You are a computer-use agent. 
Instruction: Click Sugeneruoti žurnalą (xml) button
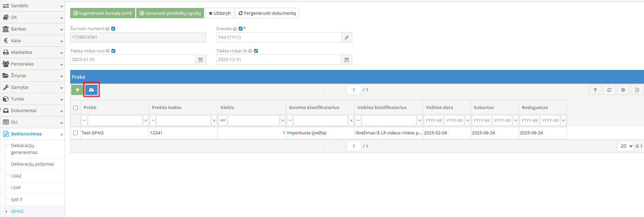pyautogui.click(x=103, y=13)
